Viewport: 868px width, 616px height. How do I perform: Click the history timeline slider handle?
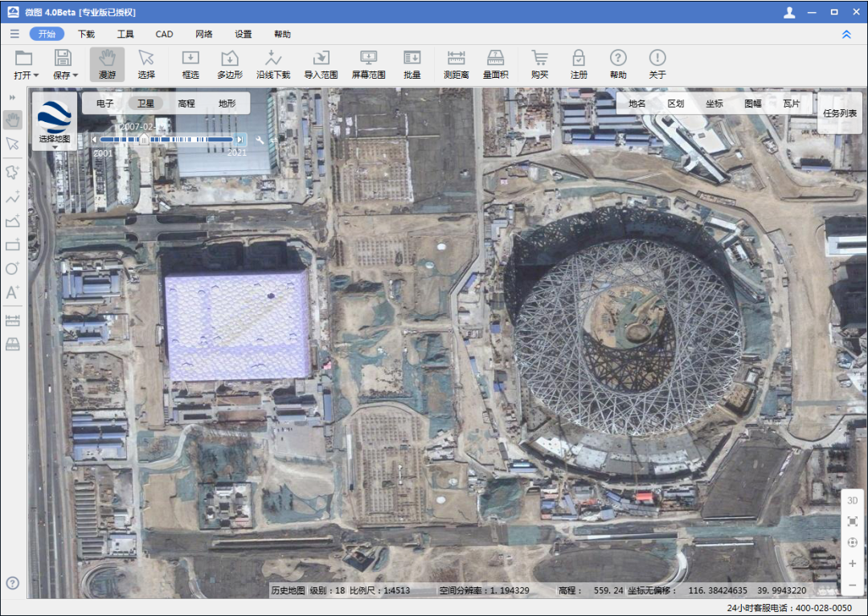[145, 139]
